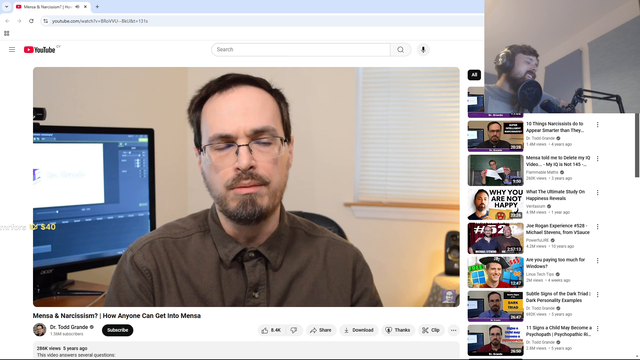This screenshot has width=640, height=360.
Task: Close the Mensa & Narcissism tab
Action: tap(85, 7)
